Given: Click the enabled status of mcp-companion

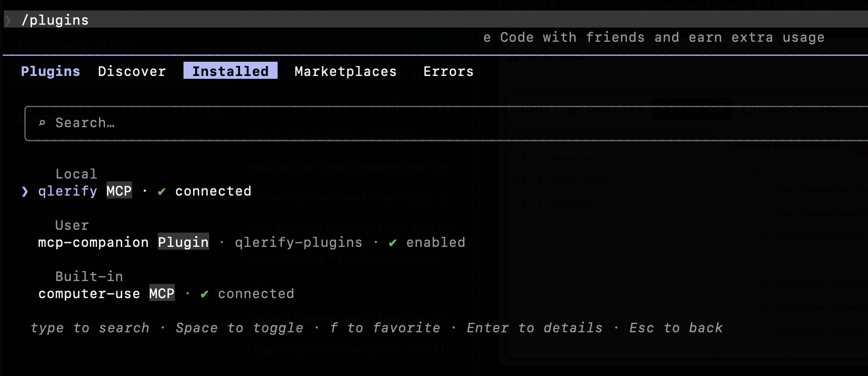Looking at the screenshot, I should pos(435,242).
